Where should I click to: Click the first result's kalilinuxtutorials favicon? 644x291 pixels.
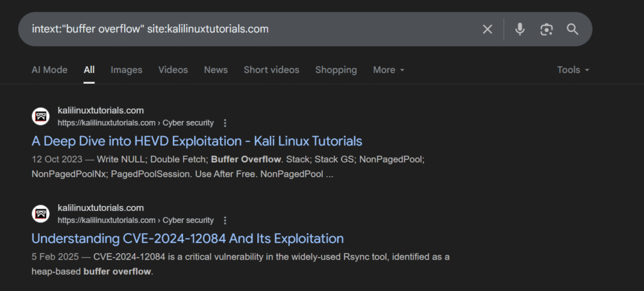click(x=41, y=117)
